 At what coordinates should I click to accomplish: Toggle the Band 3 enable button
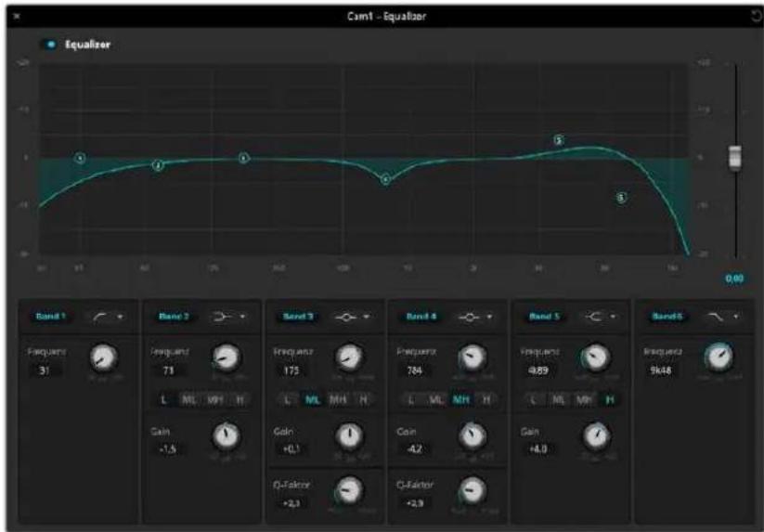pos(298,317)
